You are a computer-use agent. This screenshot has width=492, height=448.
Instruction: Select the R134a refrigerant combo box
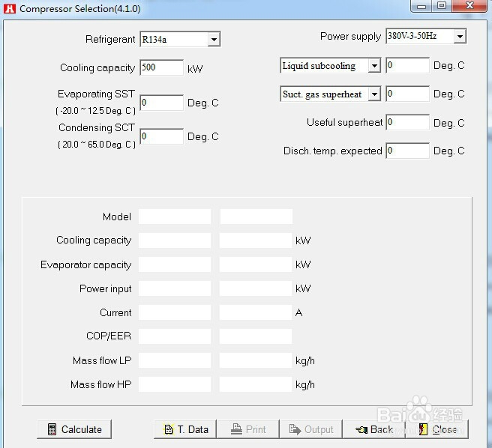(x=180, y=40)
